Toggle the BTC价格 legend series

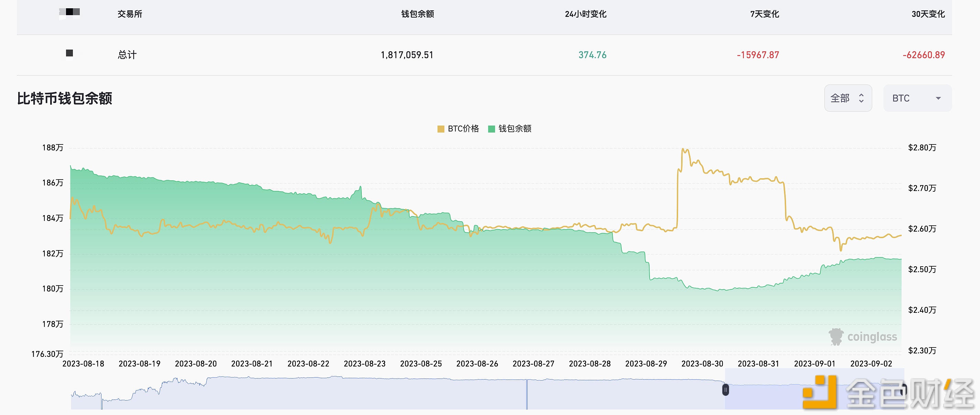(458, 129)
